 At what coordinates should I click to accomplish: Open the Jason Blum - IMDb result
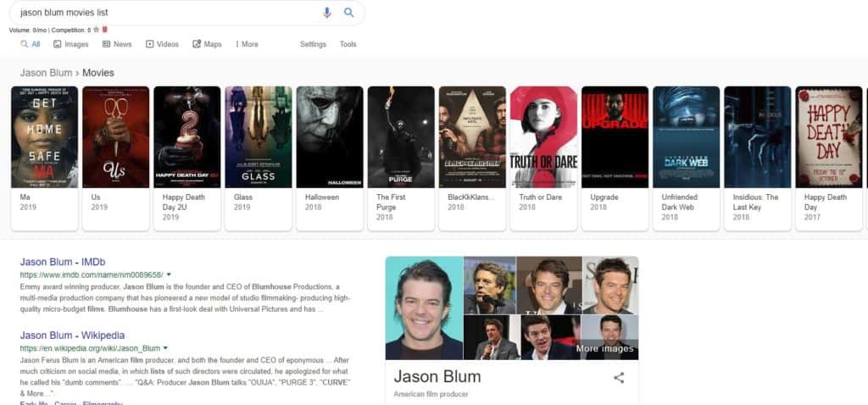click(x=63, y=263)
